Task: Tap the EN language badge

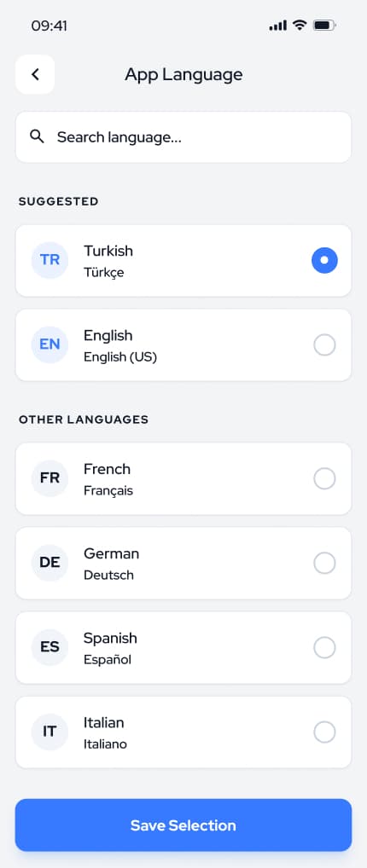Action: click(50, 344)
